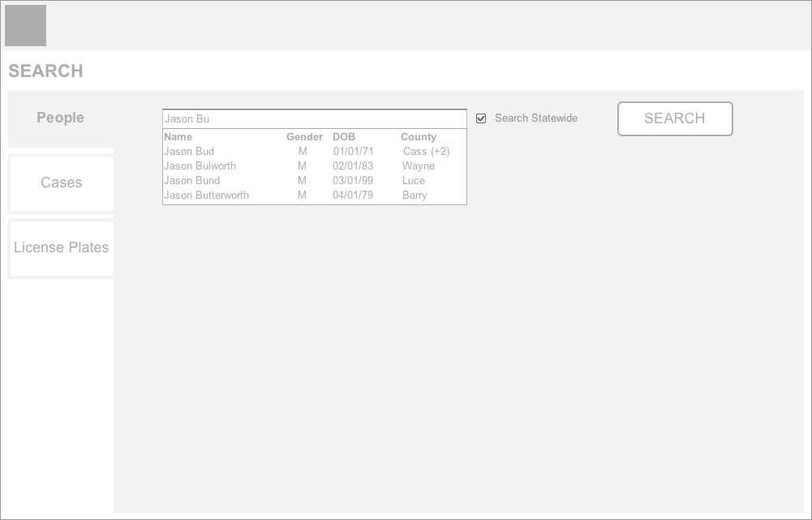Click the Search Statewide label text

[536, 118]
